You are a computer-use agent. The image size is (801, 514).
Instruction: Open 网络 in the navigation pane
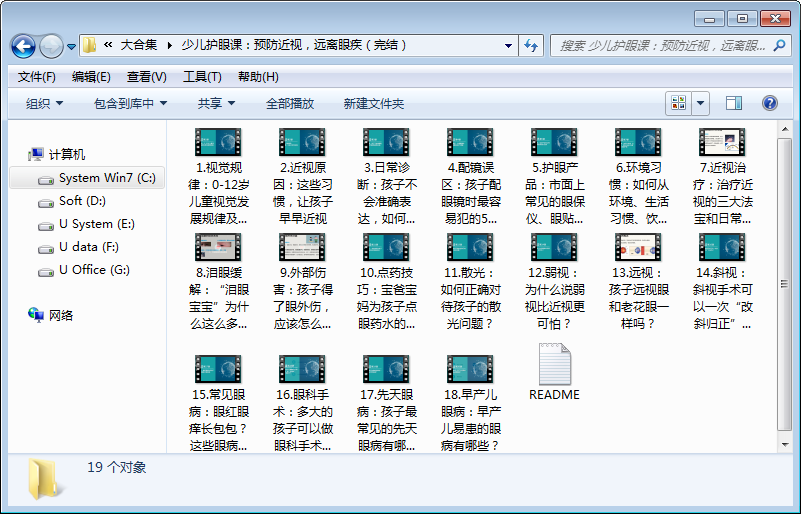point(61,315)
